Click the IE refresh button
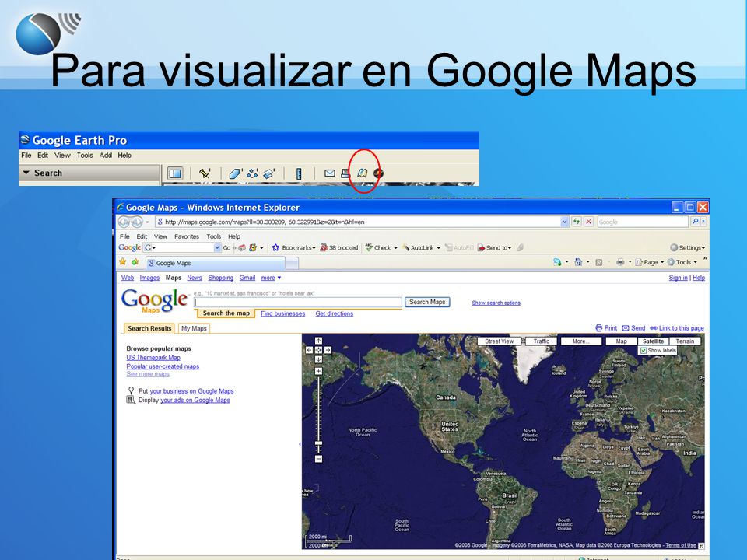This screenshot has height=560, width=747. click(577, 222)
